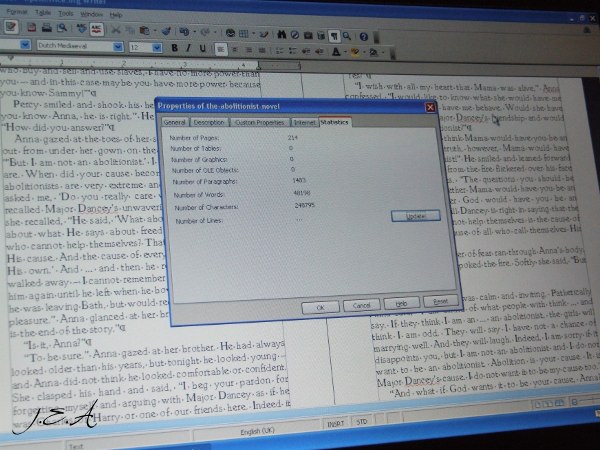Export document directly as PDF
Viewport: 600px width, 450px height.
[32, 27]
